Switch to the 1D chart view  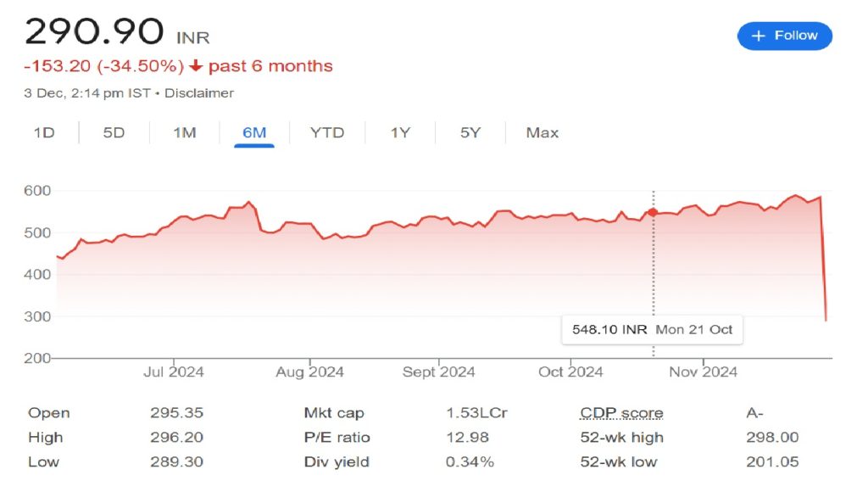point(44,133)
